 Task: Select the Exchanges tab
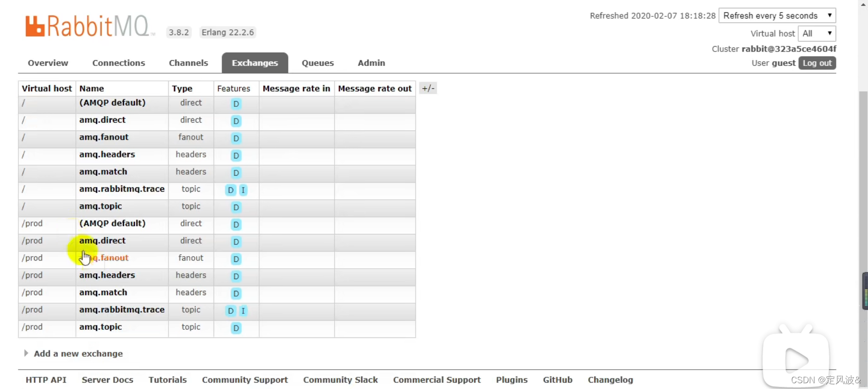(255, 63)
